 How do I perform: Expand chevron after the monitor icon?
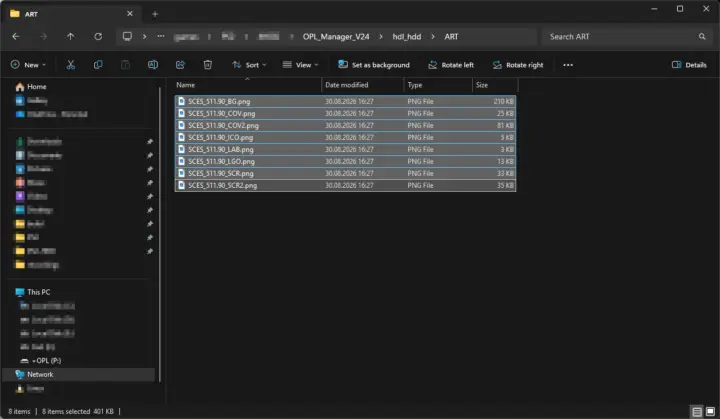[x=144, y=36]
